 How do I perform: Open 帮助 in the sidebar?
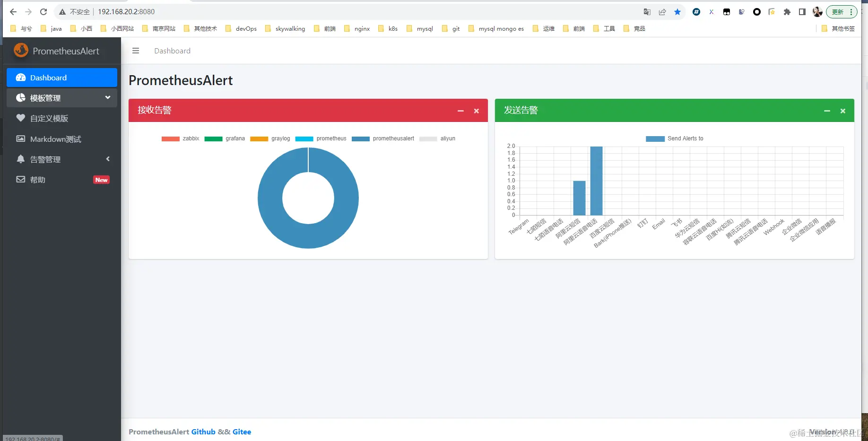(62, 180)
